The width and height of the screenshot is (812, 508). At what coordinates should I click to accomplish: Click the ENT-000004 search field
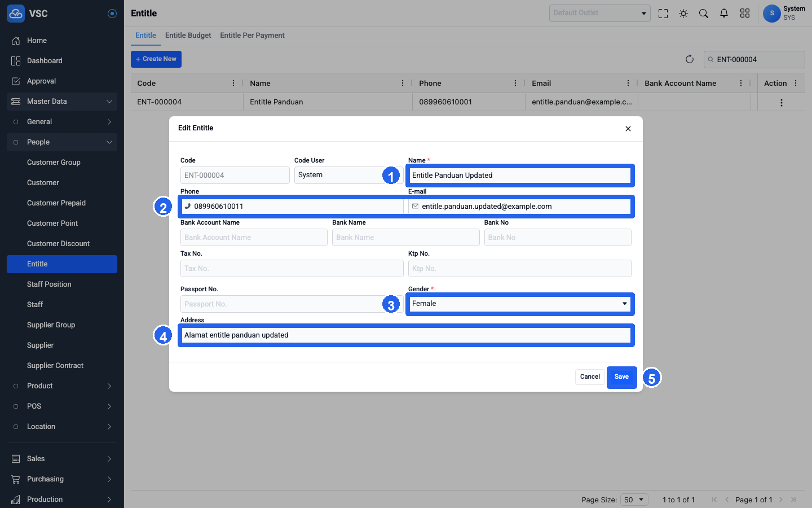tap(754, 59)
